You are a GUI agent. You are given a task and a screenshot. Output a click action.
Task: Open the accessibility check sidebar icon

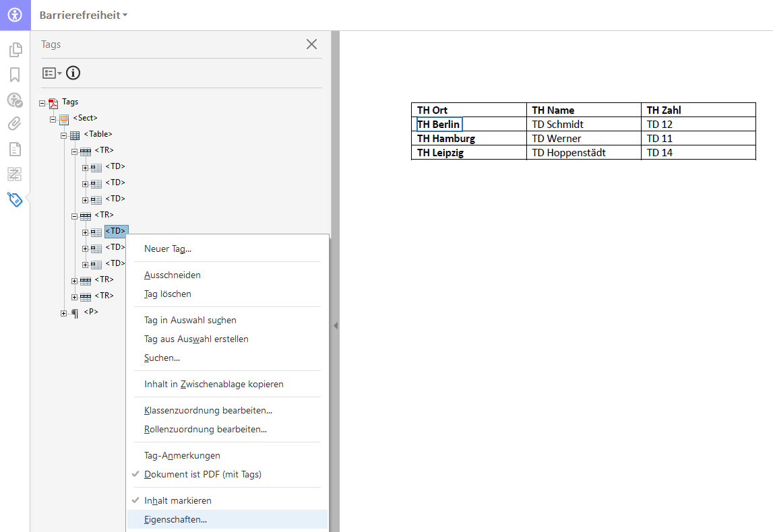tap(15, 100)
